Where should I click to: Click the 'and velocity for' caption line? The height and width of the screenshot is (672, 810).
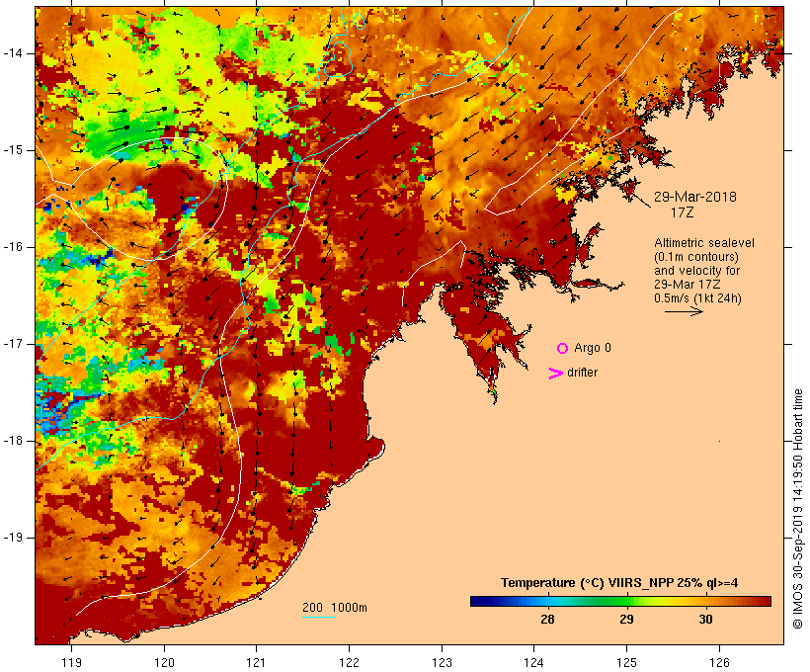coord(696,271)
